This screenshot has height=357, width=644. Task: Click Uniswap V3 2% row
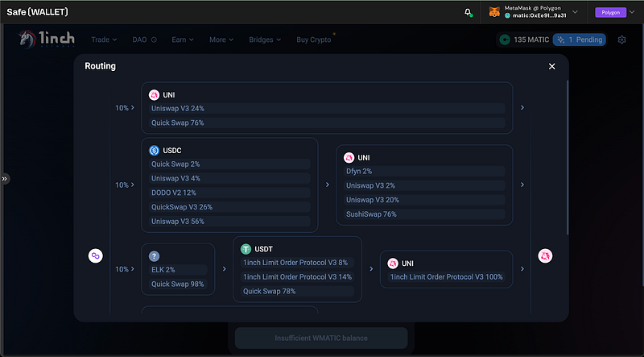(x=424, y=185)
